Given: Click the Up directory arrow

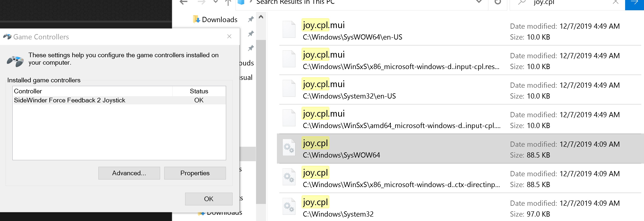Looking at the screenshot, I should tap(228, 2).
